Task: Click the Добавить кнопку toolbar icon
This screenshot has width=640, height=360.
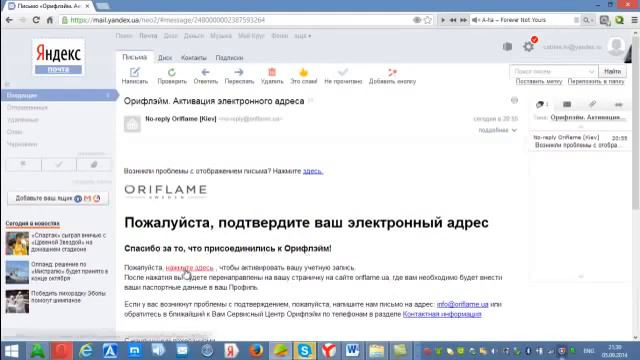Action: 392,73
